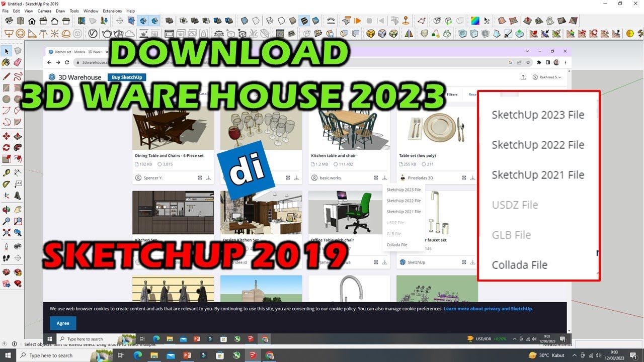Image resolution: width=644 pixels, height=362 pixels.
Task: Click the browser back arrow
Action: tap(49, 63)
